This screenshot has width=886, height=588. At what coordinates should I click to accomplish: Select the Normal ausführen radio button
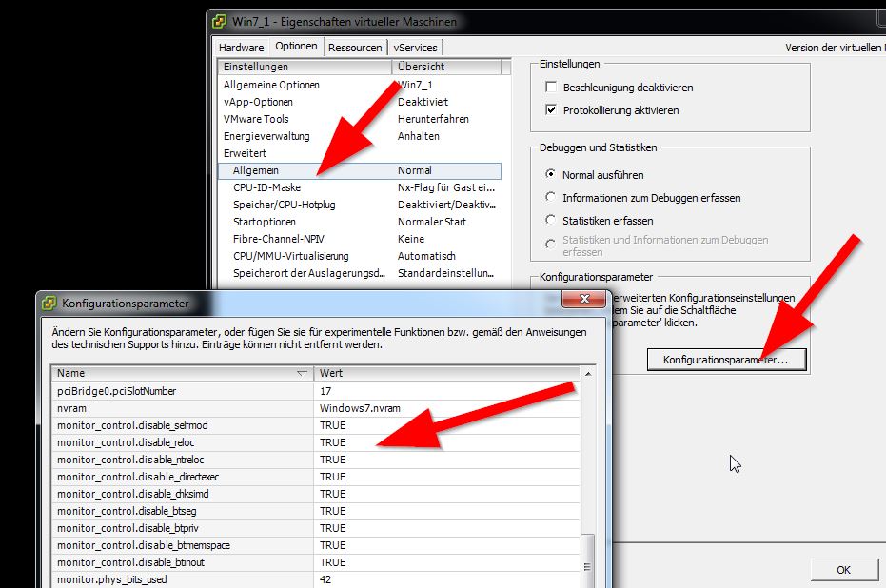pyautogui.click(x=550, y=174)
